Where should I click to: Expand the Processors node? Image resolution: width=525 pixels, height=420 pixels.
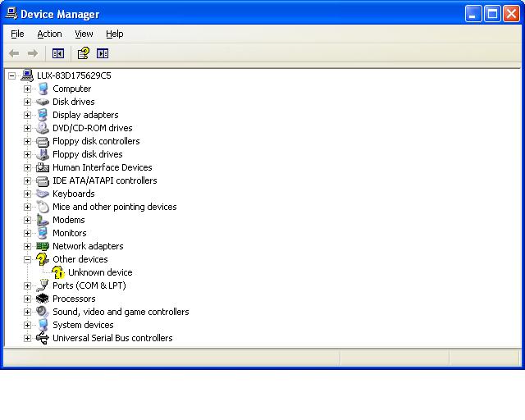tap(27, 299)
